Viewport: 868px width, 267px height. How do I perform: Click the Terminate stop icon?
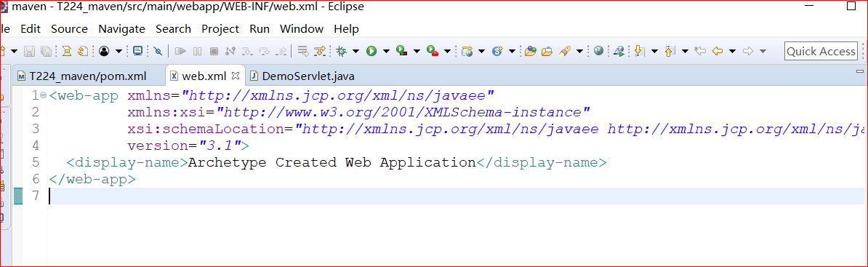tap(214, 52)
